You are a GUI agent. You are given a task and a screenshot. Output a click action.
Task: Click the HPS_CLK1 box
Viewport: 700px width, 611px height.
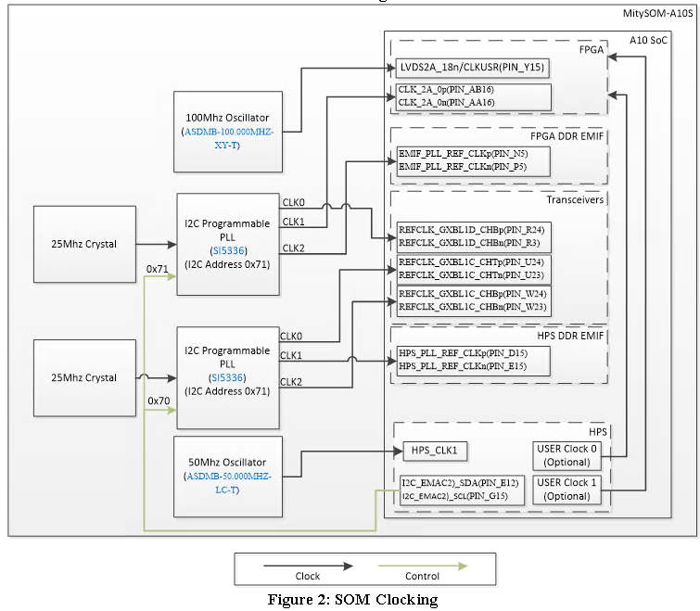pos(435,451)
